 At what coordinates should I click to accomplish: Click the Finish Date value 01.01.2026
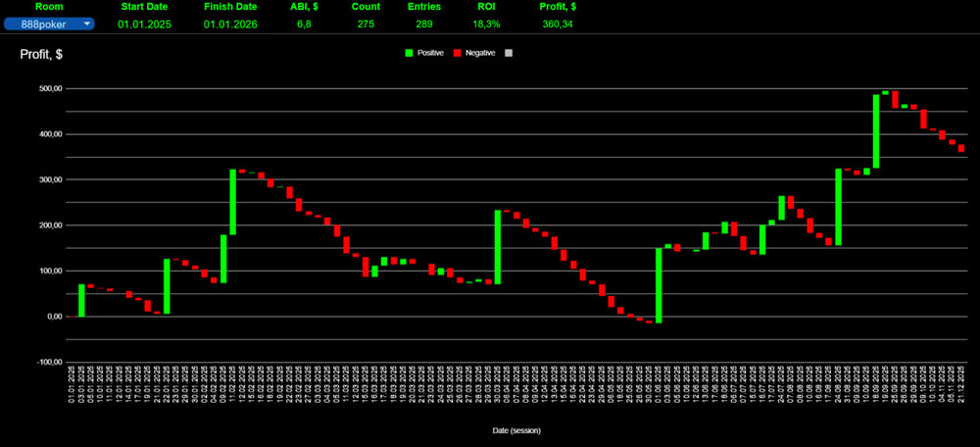tap(230, 24)
